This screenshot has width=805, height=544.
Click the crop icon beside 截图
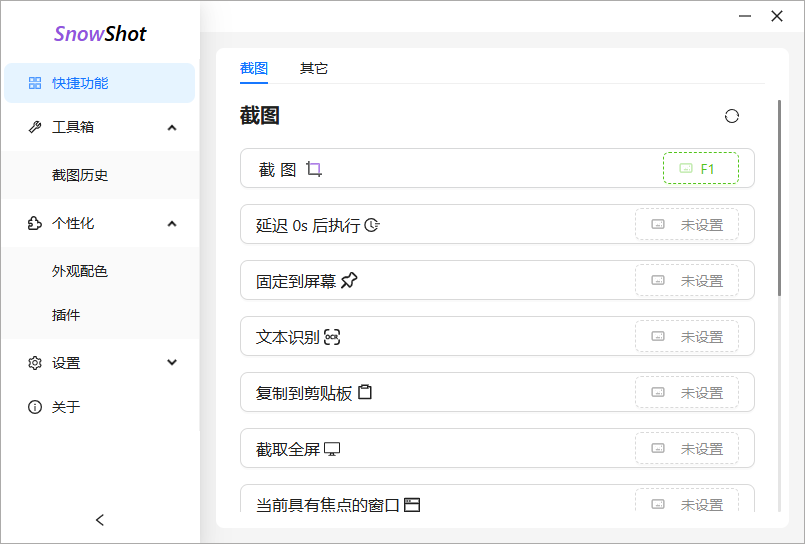coord(314,169)
